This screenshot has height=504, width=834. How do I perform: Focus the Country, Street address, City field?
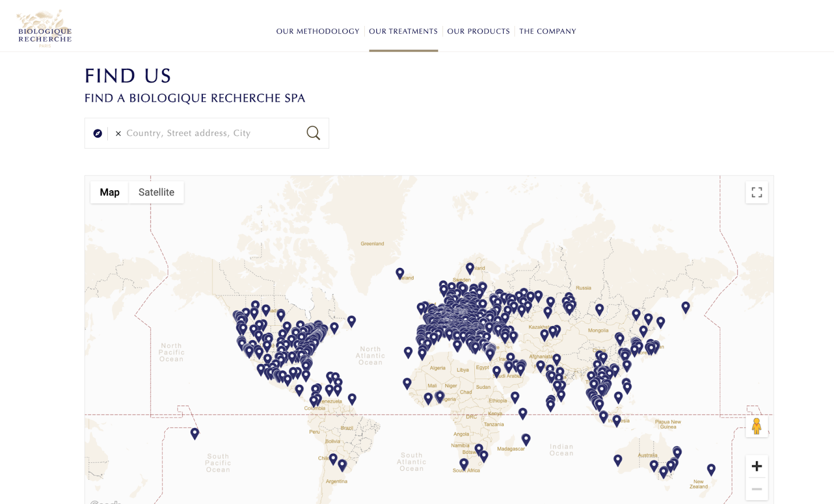coord(214,133)
